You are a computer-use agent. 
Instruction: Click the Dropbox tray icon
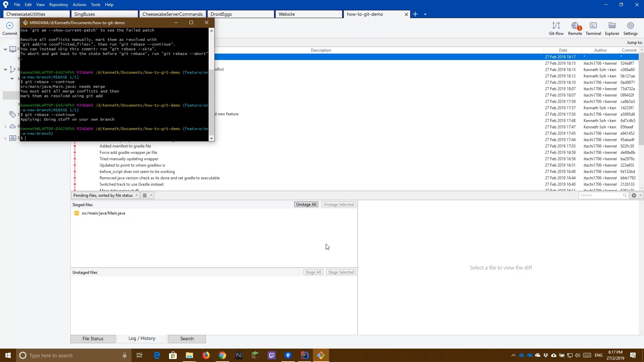546,355
